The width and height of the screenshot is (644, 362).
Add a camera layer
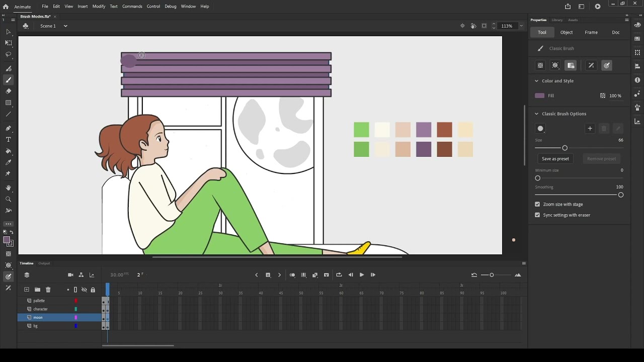click(70, 275)
